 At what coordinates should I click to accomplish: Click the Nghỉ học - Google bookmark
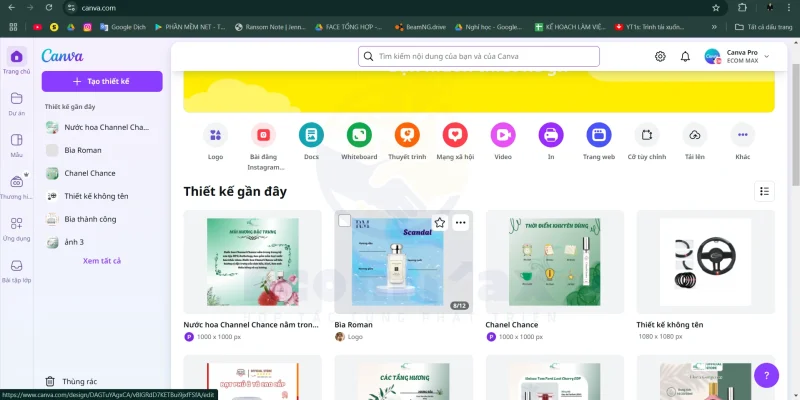(489, 27)
